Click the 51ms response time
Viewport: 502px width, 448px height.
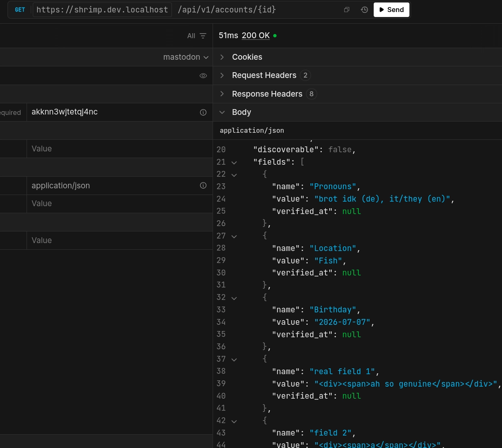(x=228, y=36)
